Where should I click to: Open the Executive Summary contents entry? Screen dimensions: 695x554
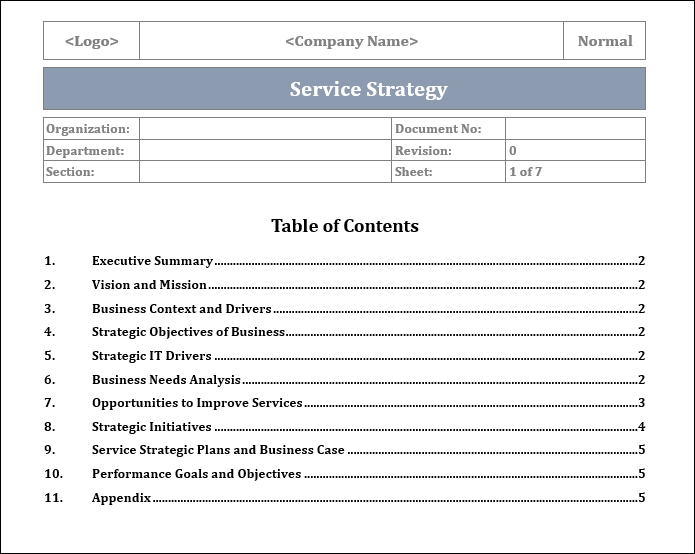pyautogui.click(x=152, y=261)
